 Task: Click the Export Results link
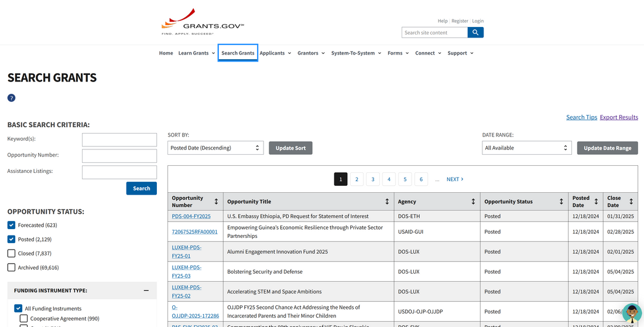pos(619,117)
